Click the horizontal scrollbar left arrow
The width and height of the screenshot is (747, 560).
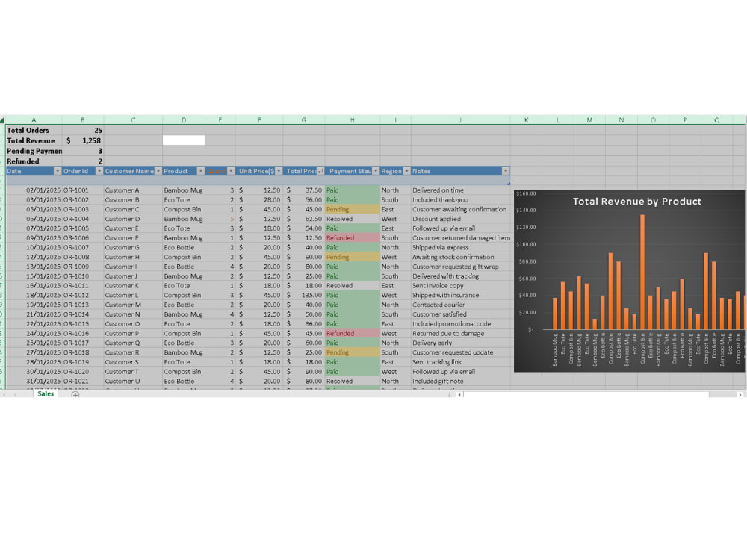coord(459,395)
